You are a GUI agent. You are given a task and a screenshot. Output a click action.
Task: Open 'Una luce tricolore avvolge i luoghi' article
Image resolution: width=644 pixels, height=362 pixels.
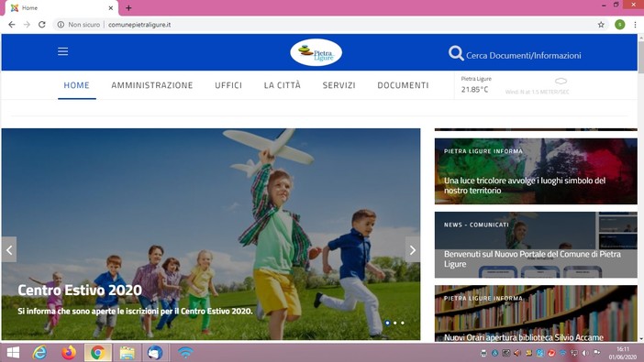[x=525, y=185]
